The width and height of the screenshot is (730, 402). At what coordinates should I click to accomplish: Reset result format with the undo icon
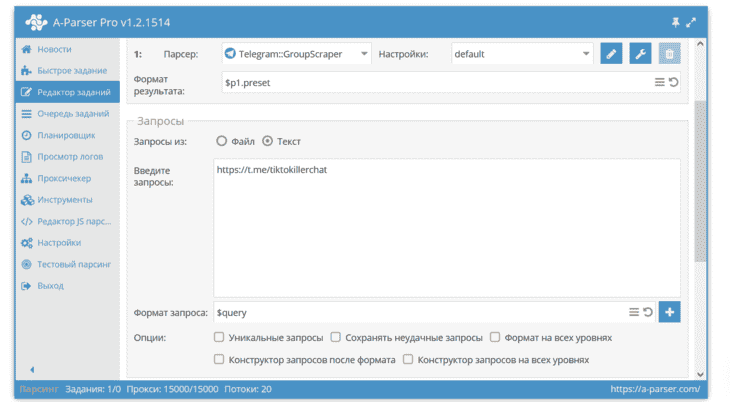pos(673,82)
